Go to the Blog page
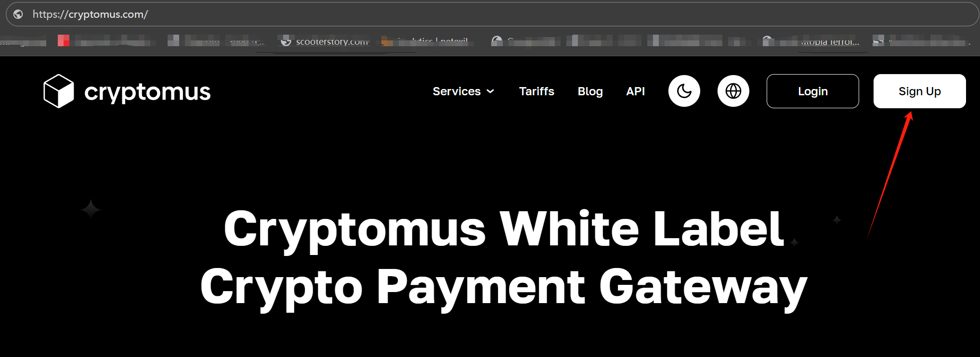980x357 pixels. tap(590, 91)
